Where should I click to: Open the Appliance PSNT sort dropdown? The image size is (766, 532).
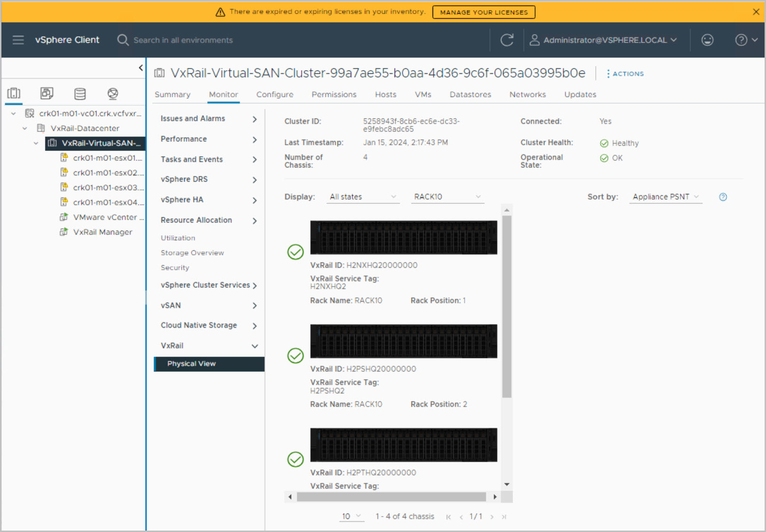point(665,197)
